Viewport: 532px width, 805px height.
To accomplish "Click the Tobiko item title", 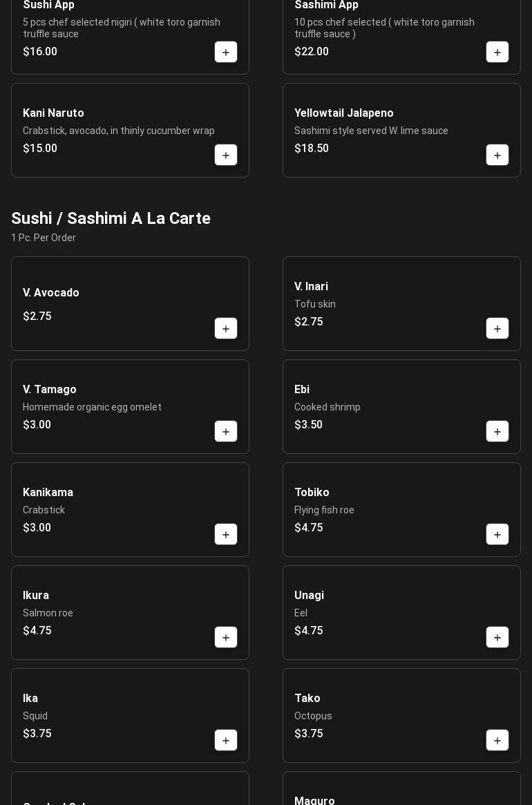I will coord(312,493).
